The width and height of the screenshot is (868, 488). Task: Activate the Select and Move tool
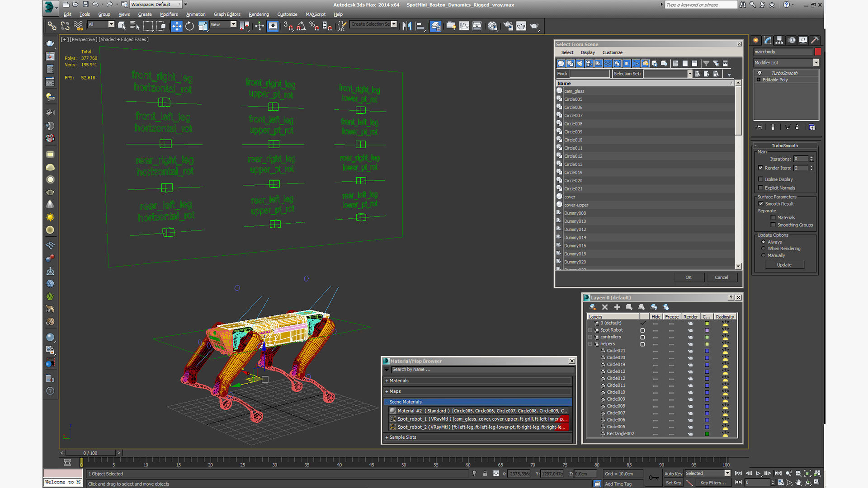tap(177, 26)
